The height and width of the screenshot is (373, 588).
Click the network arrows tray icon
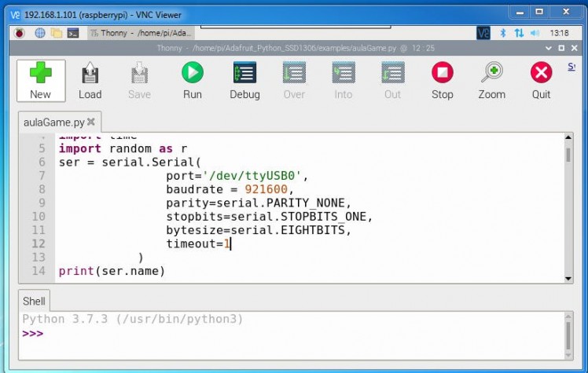point(519,33)
